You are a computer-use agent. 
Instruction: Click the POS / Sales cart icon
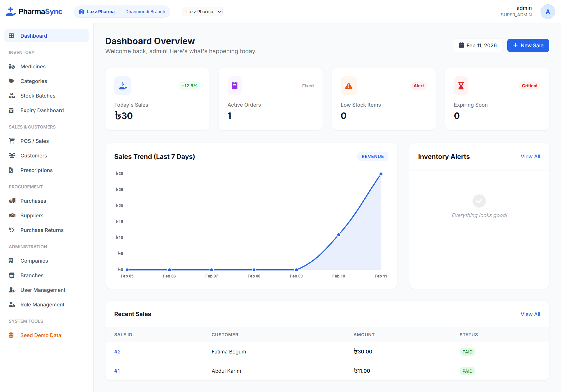click(12, 141)
